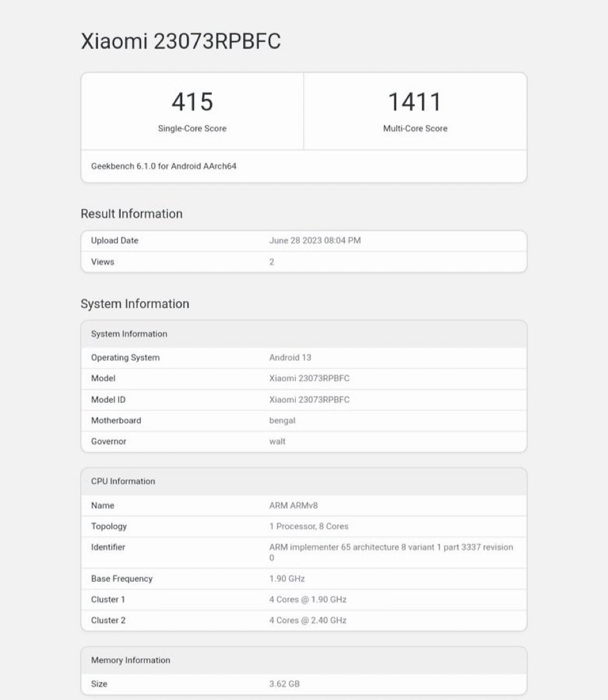This screenshot has height=700, width=608.
Task: Click Geekbench 6.1.0 for Android AArch64 text
Action: coord(163,167)
